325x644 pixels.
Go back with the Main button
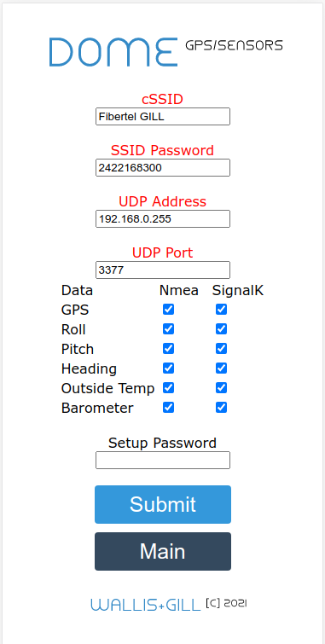[163, 552]
